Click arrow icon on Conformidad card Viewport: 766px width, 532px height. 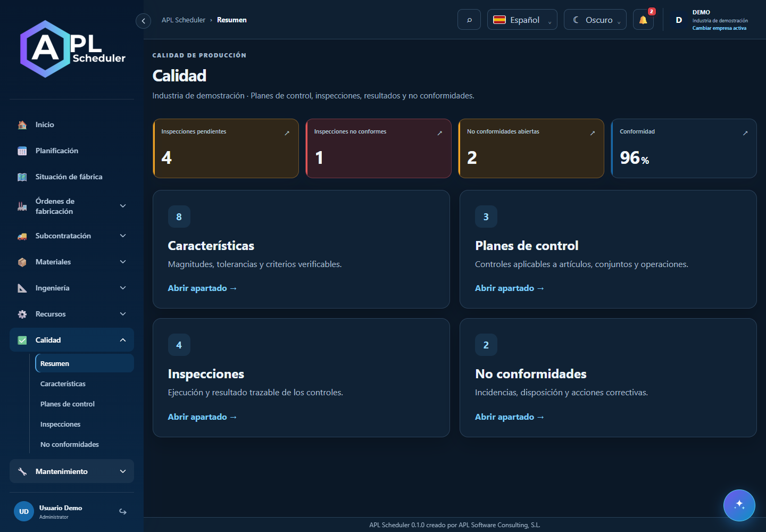pyautogui.click(x=745, y=133)
